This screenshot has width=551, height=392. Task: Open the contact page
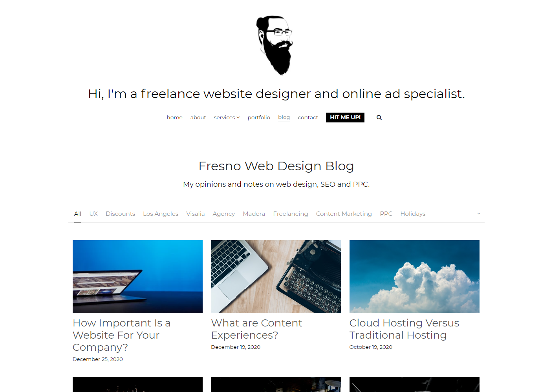[x=308, y=117]
